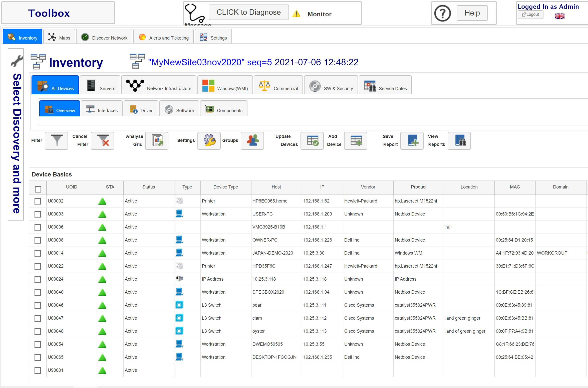Open the Interfaces sub-tab

[102, 109]
